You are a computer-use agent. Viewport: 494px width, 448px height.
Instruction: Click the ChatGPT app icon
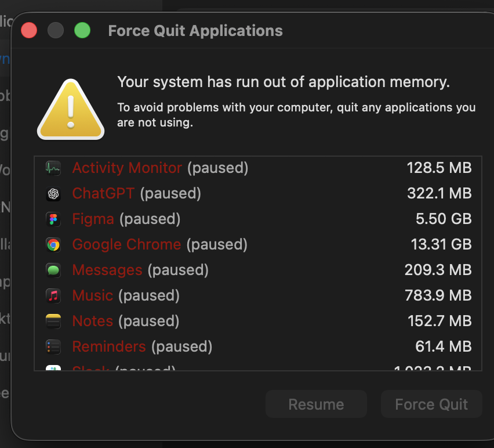tap(53, 194)
